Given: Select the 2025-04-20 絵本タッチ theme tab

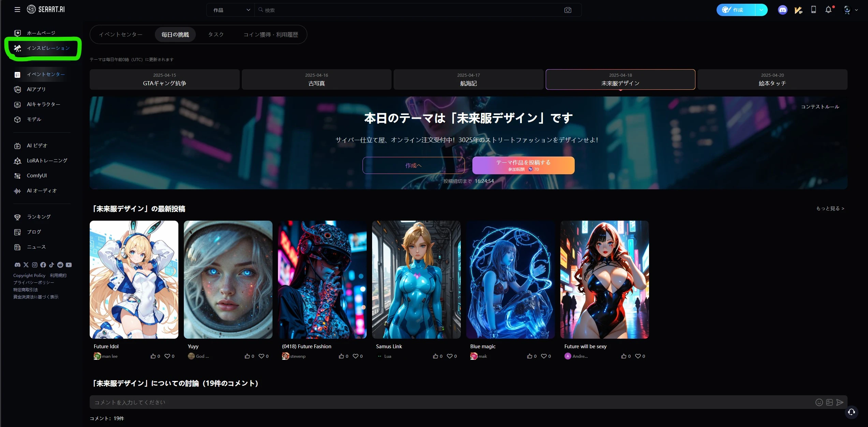Looking at the screenshot, I should click(772, 79).
